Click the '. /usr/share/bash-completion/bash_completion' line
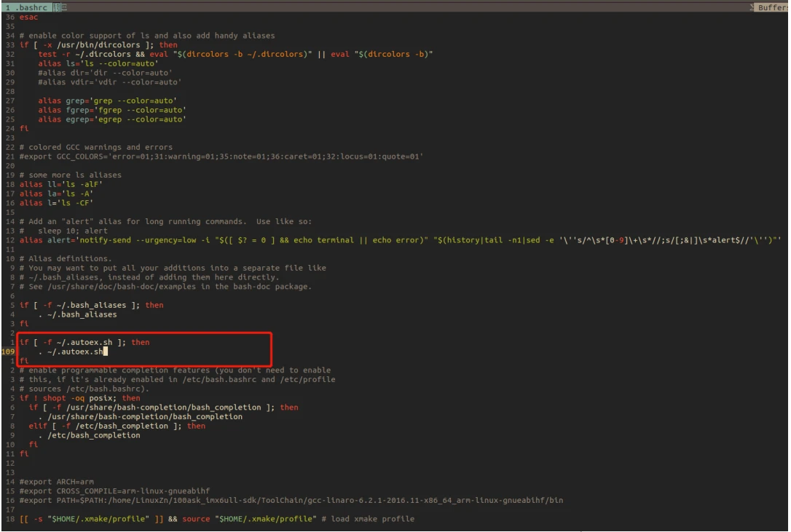 [x=141, y=417]
